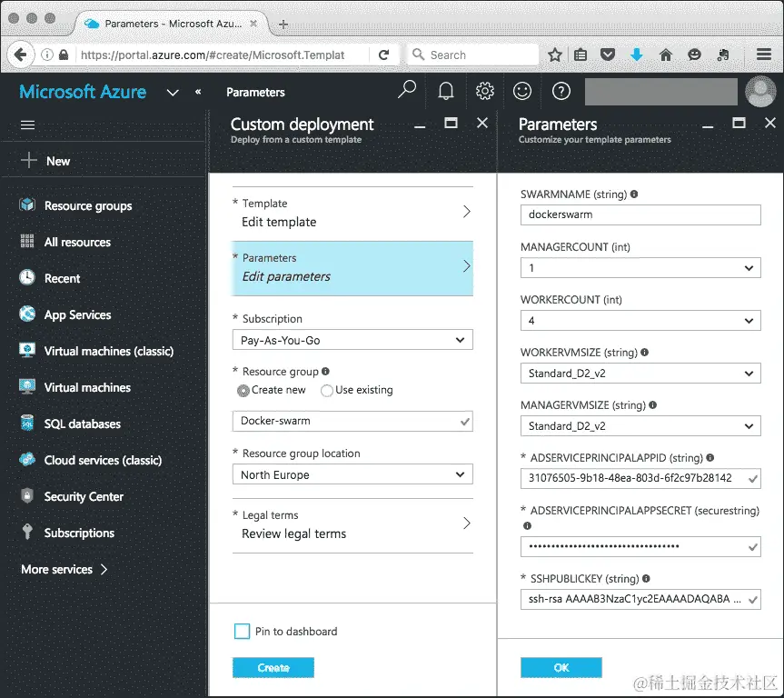This screenshot has height=698, width=784.
Task: Open the Azure portal search
Action: 406,91
